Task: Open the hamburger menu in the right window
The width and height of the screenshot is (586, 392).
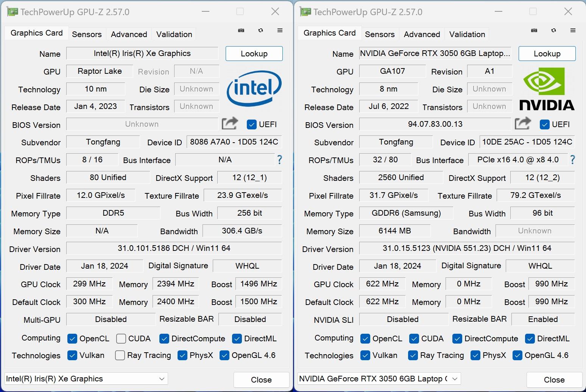Action: point(573,30)
